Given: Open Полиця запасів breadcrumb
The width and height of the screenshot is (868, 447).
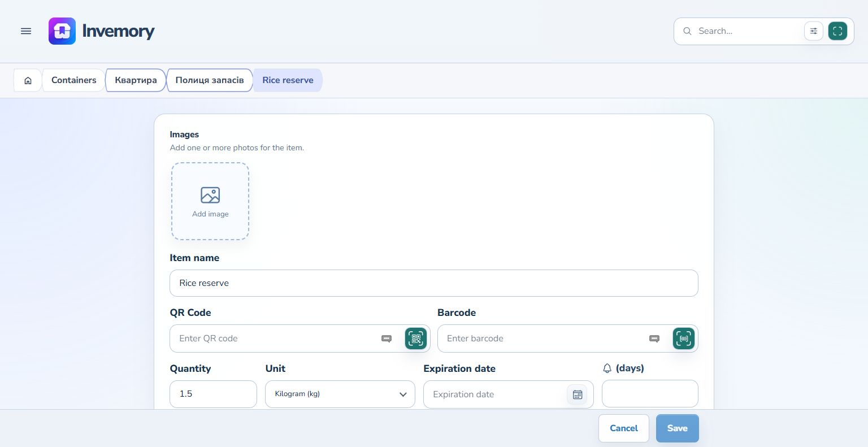Looking at the screenshot, I should coord(210,80).
